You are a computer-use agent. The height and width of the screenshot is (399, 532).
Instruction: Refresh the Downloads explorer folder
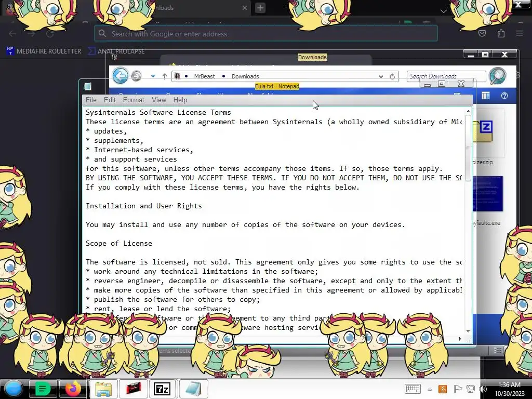coord(392,76)
